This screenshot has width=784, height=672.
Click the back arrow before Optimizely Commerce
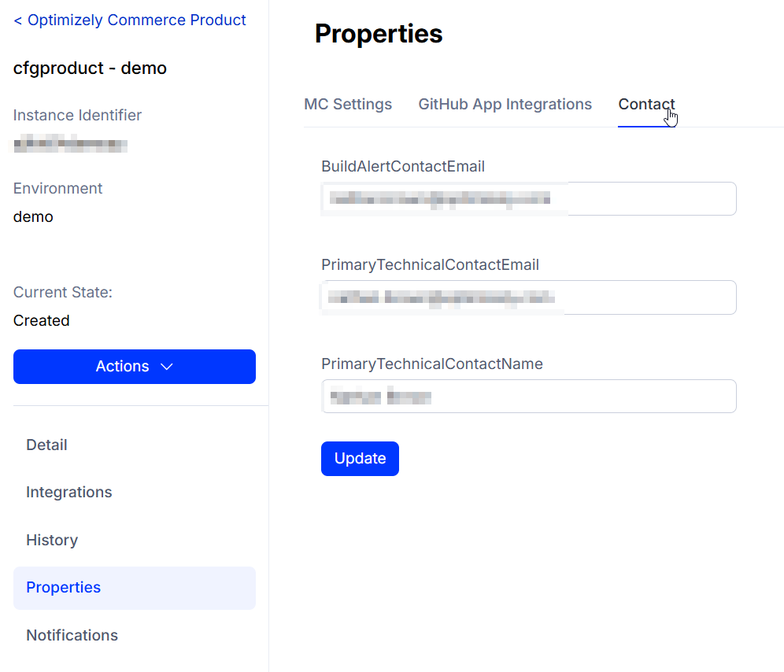pyautogui.click(x=18, y=20)
